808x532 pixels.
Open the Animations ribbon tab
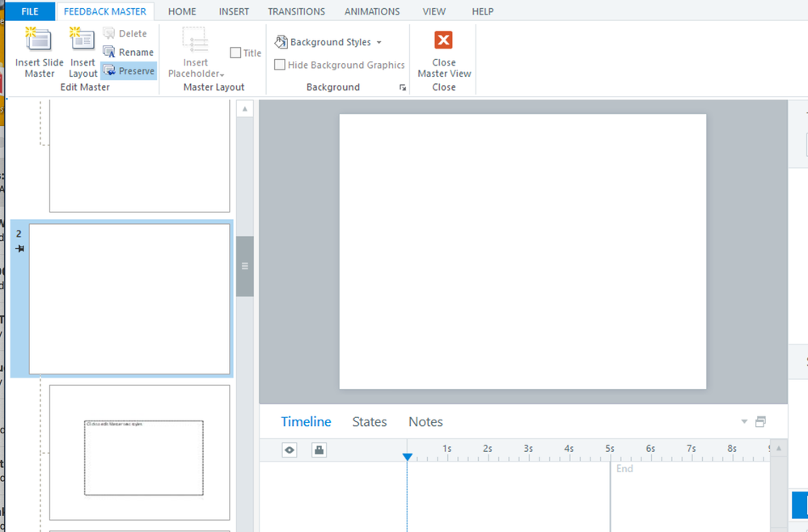372,11
